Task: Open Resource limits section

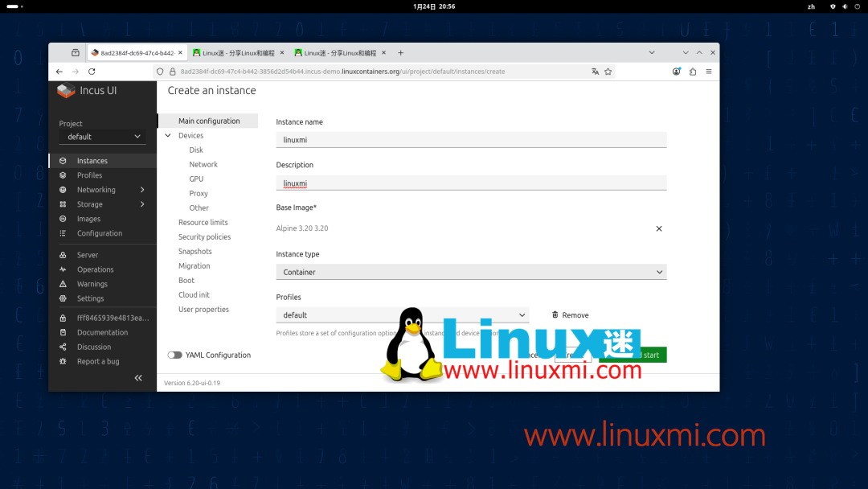Action: [x=203, y=222]
